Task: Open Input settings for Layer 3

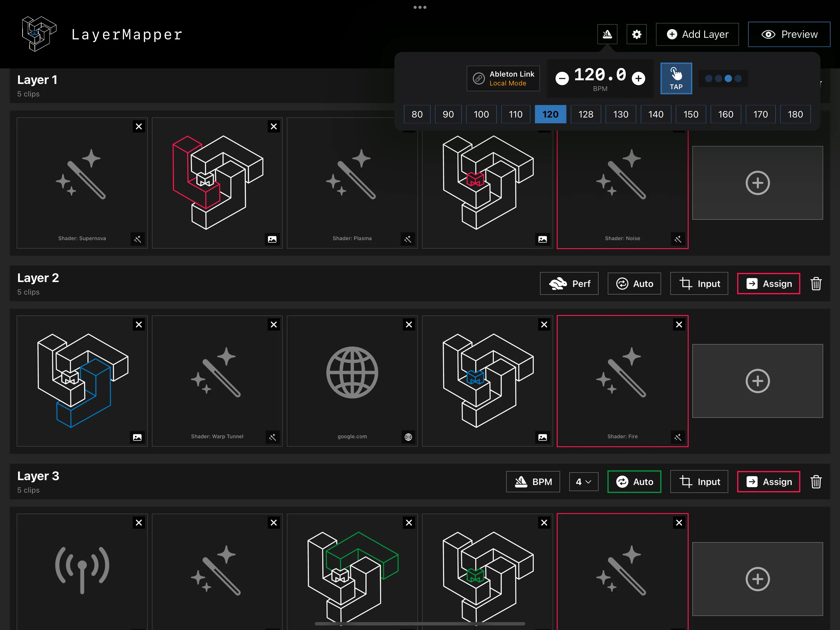Action: 699,482
